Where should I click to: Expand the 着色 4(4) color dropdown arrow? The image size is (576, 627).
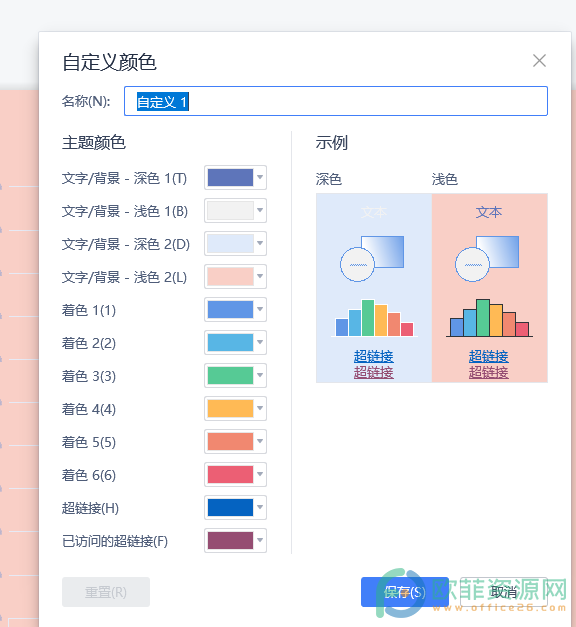(x=260, y=408)
